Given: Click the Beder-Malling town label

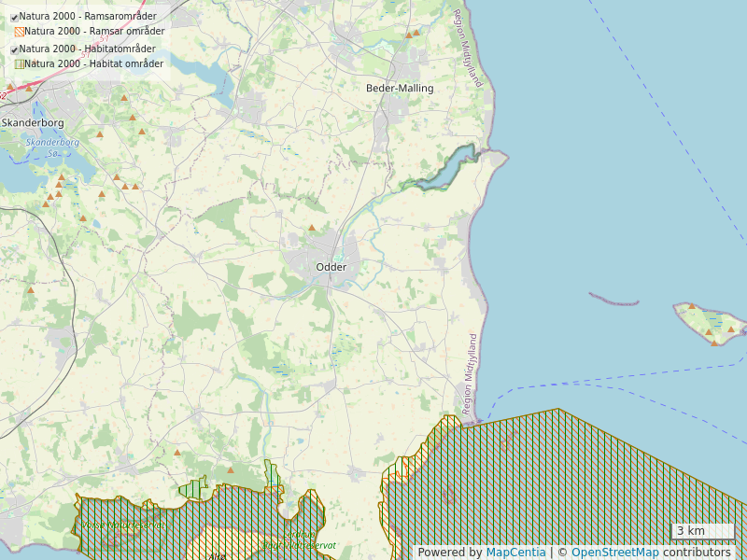Looking at the screenshot, I should click(x=400, y=88).
